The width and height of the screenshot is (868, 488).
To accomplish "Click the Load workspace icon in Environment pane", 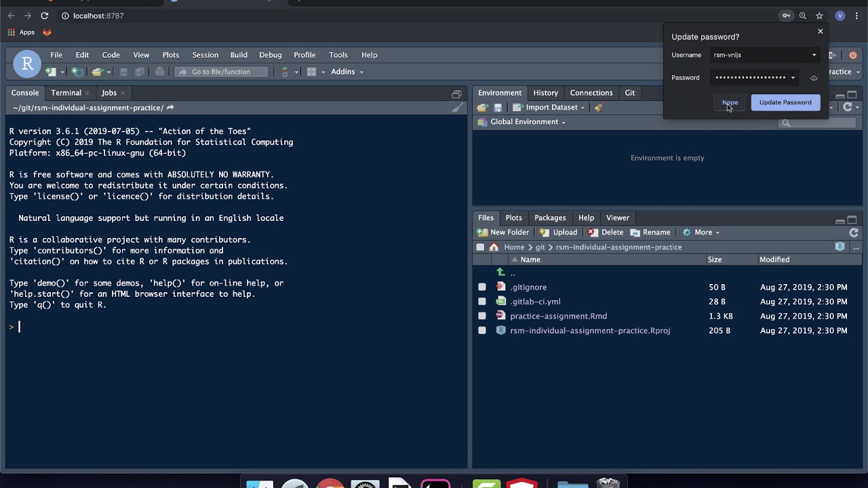I will point(482,108).
